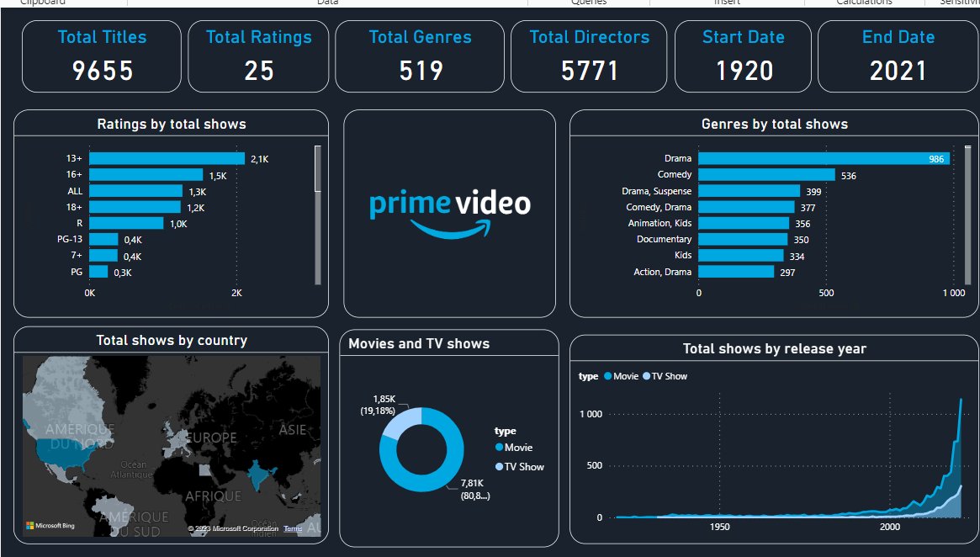The width and height of the screenshot is (980, 557).
Task: Select the Animation, Kids genre bar
Action: (x=744, y=223)
